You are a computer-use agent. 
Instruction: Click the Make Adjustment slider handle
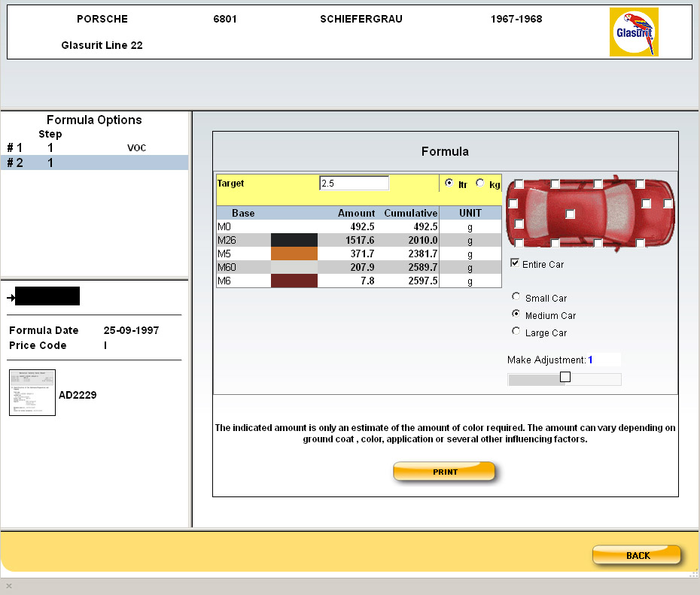(565, 378)
